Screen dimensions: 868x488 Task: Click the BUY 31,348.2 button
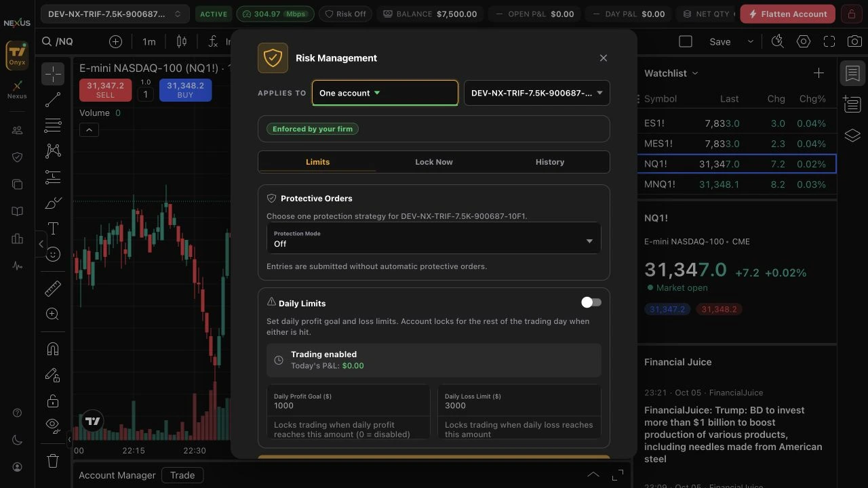click(185, 90)
